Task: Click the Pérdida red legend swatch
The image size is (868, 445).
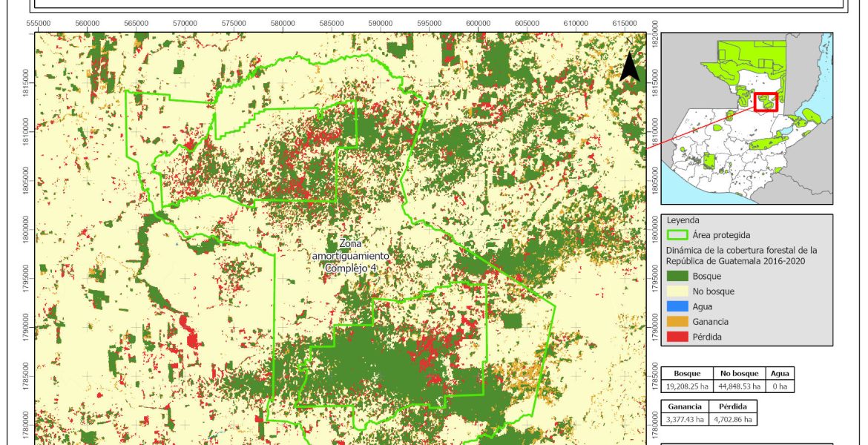Action: click(677, 337)
